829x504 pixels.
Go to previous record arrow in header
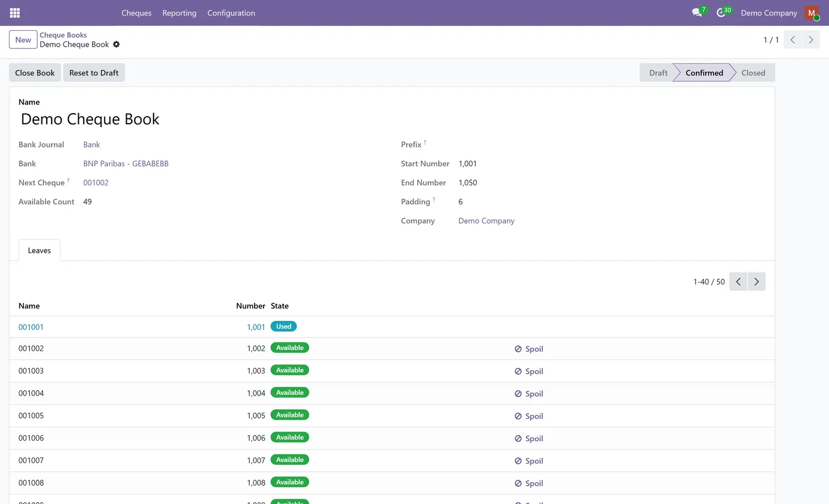pyautogui.click(x=792, y=40)
